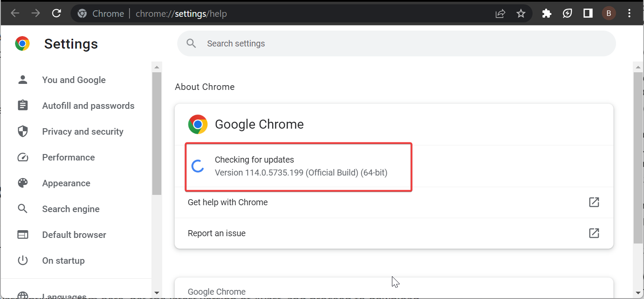
Task: Open You and Google settings
Action: coord(74,80)
